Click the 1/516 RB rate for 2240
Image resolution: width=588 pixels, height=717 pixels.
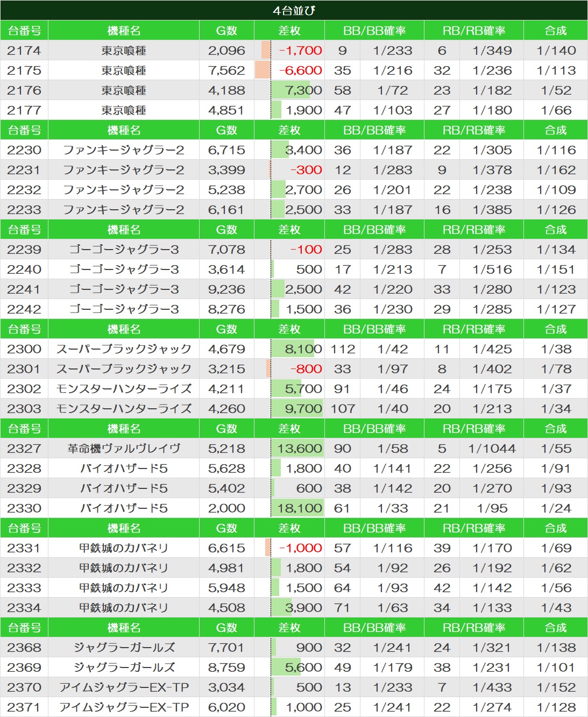point(492,269)
